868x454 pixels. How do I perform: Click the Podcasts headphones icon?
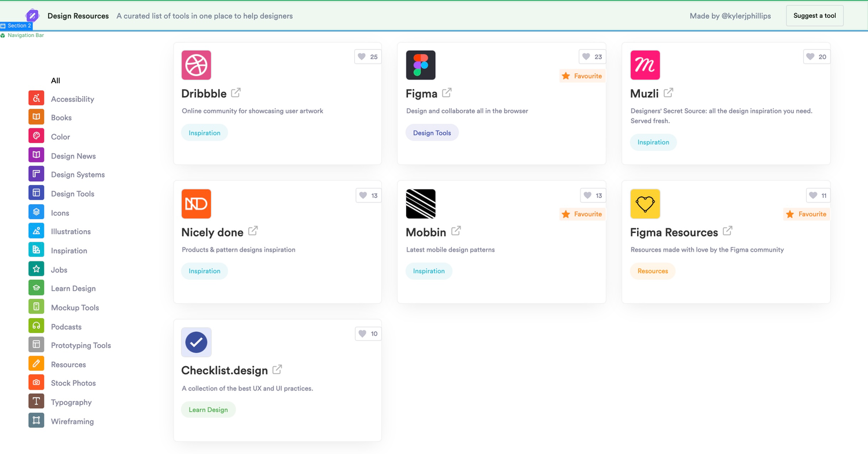coord(36,326)
